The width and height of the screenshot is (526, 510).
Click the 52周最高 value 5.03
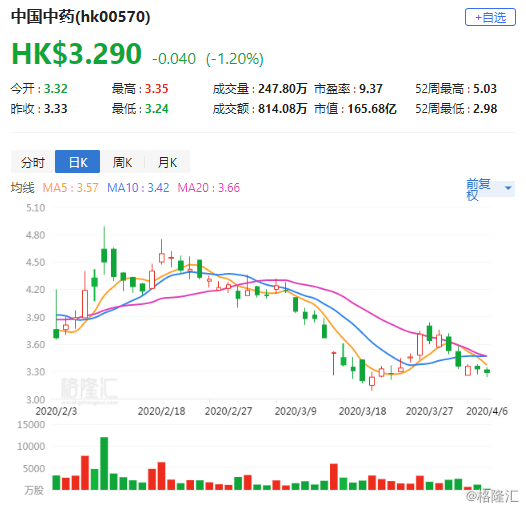[x=485, y=89]
